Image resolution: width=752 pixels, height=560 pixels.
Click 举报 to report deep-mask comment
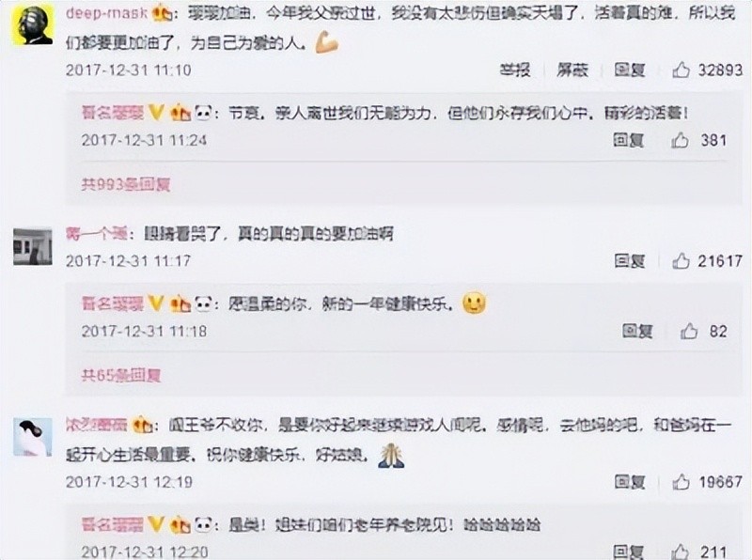coord(515,70)
